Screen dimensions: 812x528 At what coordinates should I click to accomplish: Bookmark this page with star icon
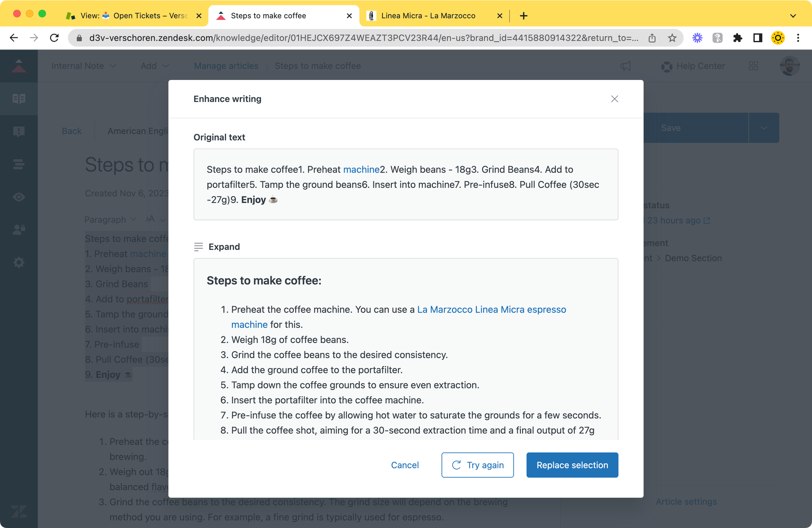coord(672,38)
